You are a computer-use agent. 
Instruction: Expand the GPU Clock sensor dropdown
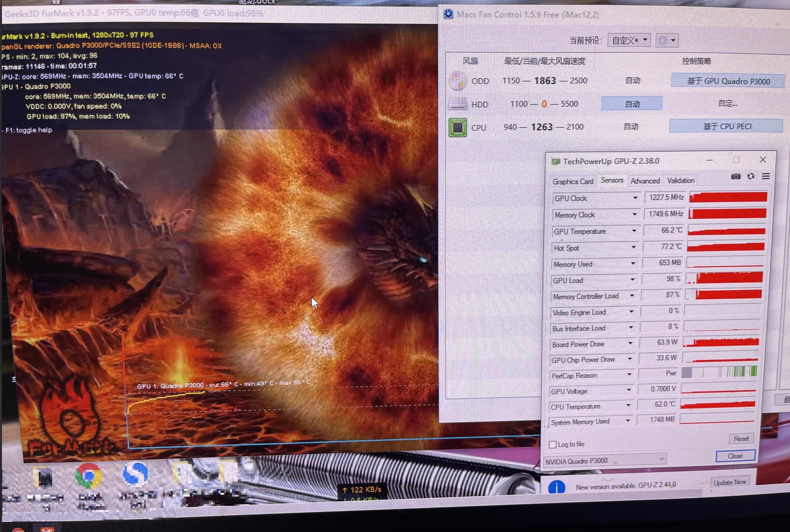(635, 198)
